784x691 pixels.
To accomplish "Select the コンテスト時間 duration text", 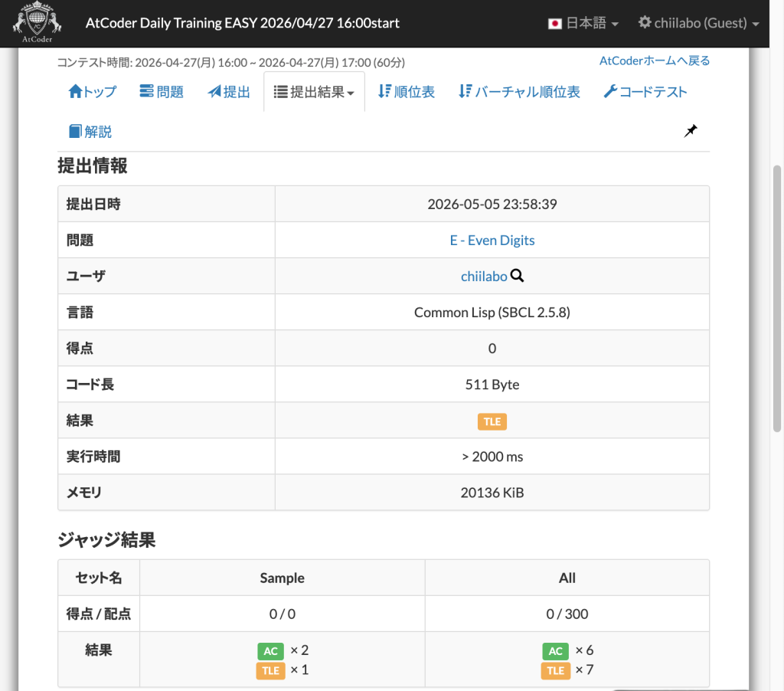I will coord(231,63).
